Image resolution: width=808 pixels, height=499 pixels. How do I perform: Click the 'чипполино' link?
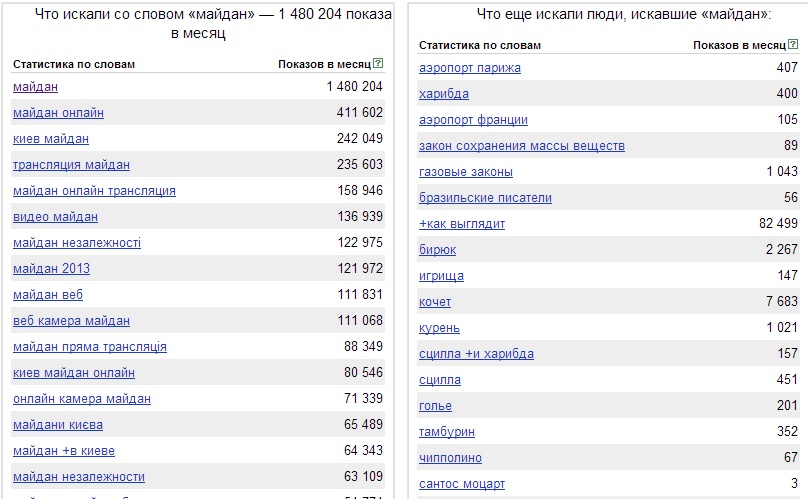[x=451, y=458]
